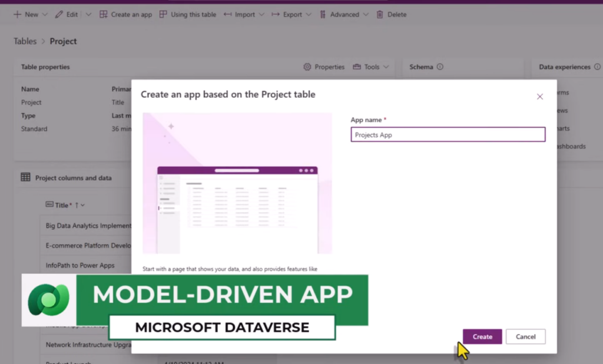603x364 pixels.
Task: Click the app preview illustration
Action: tap(237, 183)
